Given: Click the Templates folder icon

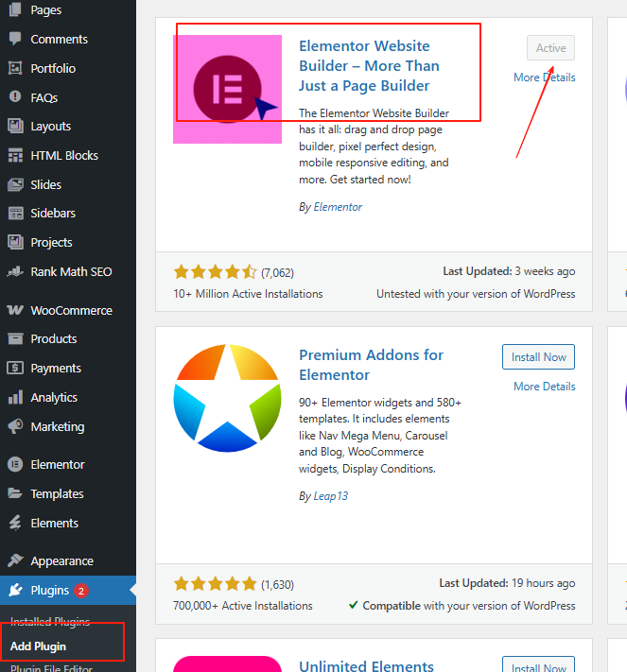Looking at the screenshot, I should point(15,493).
